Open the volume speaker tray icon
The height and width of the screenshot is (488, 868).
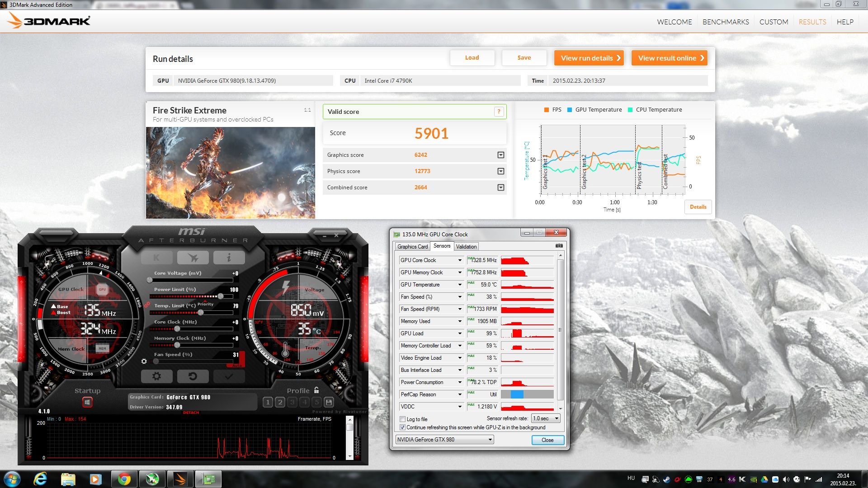[786, 479]
